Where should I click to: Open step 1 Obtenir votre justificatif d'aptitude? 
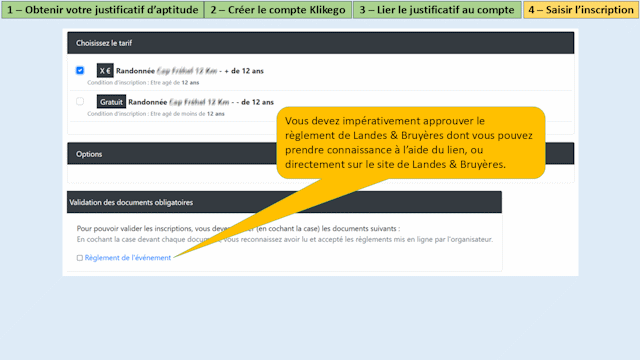[102, 10]
